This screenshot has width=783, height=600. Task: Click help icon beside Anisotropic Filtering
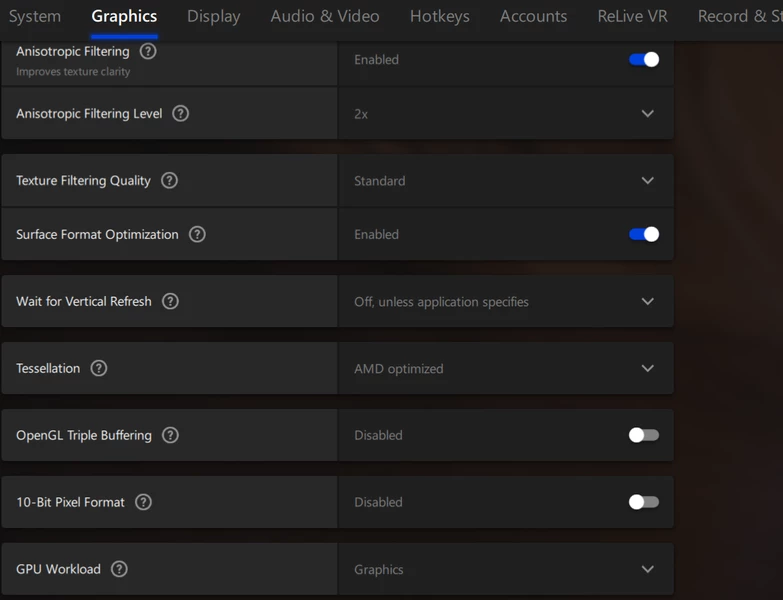(148, 51)
